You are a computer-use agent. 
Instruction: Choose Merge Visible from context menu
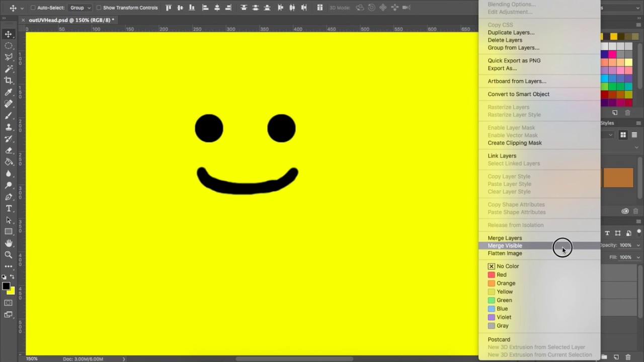[539, 246]
